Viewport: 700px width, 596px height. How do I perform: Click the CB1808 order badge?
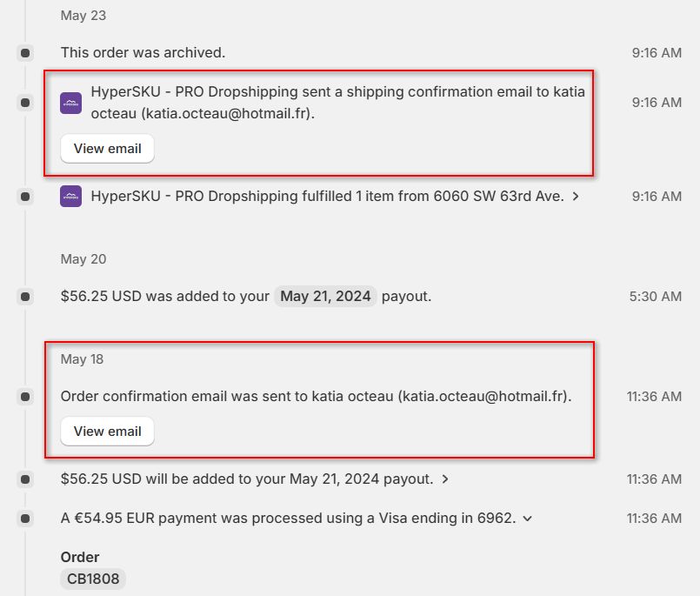pos(93,579)
